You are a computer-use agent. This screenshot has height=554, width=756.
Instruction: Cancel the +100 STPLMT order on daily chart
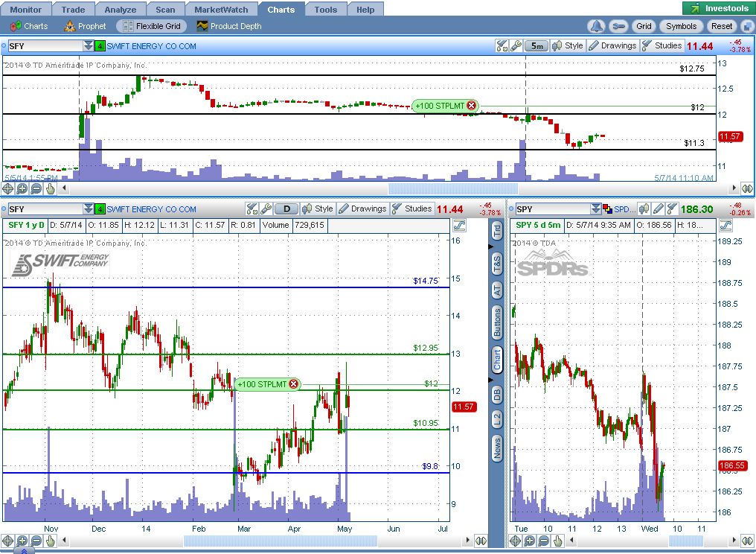pos(293,384)
